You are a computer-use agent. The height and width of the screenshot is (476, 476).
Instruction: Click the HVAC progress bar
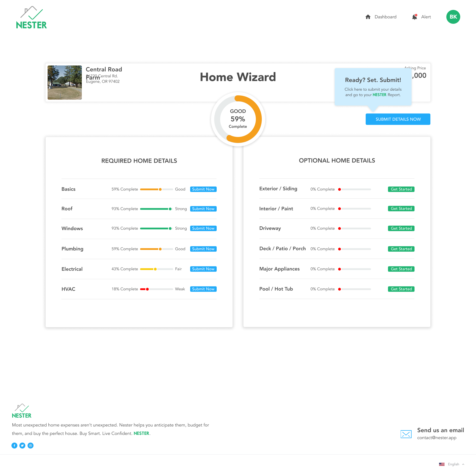[x=156, y=289]
